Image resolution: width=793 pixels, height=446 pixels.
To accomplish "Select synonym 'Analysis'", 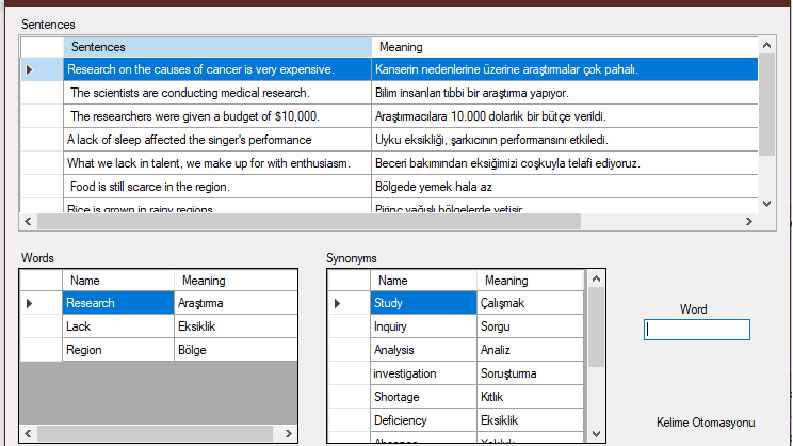I will [423, 350].
